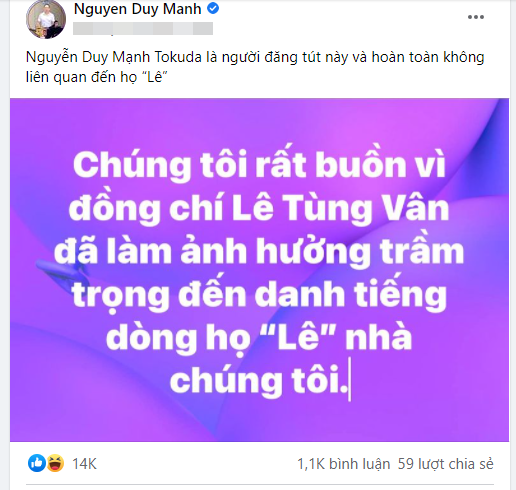Click the blurred timestamp under the name
The width and height of the screenshot is (516, 490).
pos(143,29)
